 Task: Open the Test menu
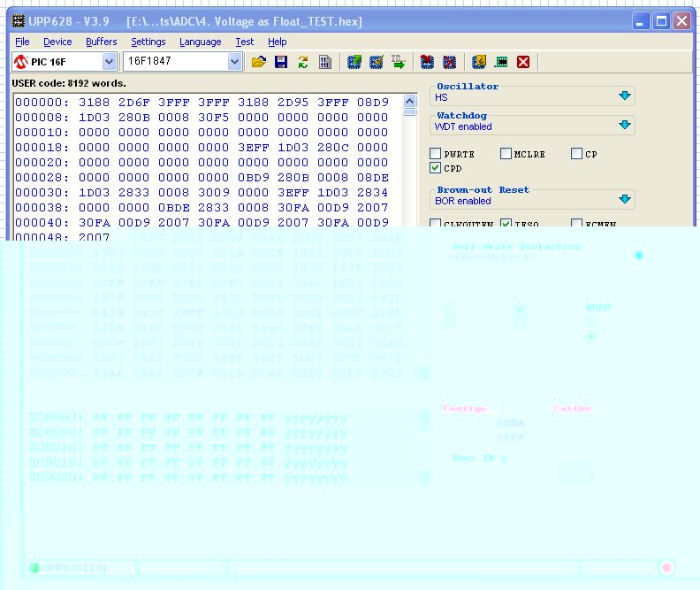coord(245,42)
